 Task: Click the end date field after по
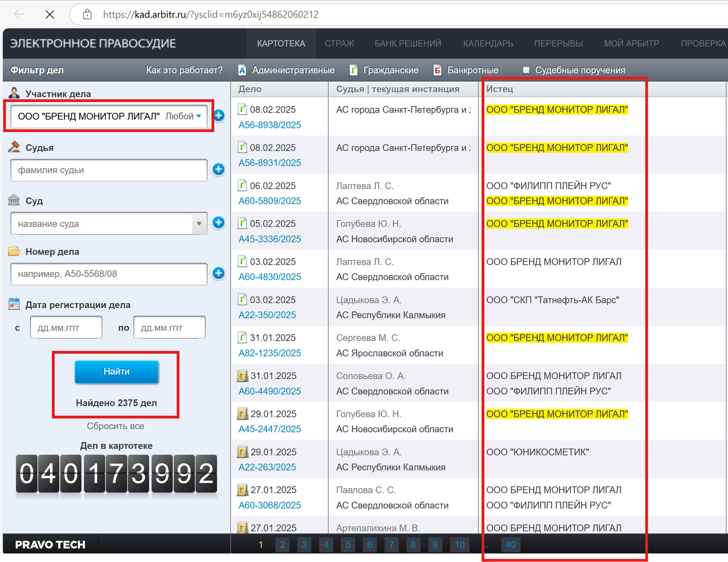[x=169, y=327]
